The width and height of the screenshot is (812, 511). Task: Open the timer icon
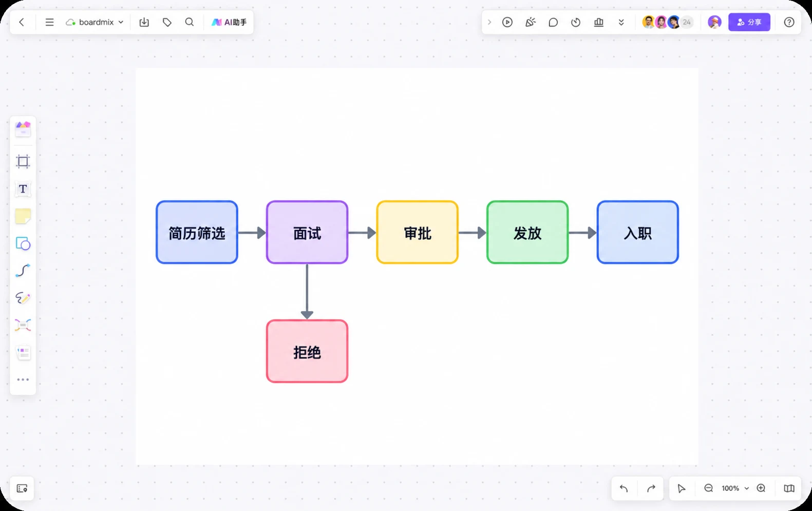[x=576, y=22]
